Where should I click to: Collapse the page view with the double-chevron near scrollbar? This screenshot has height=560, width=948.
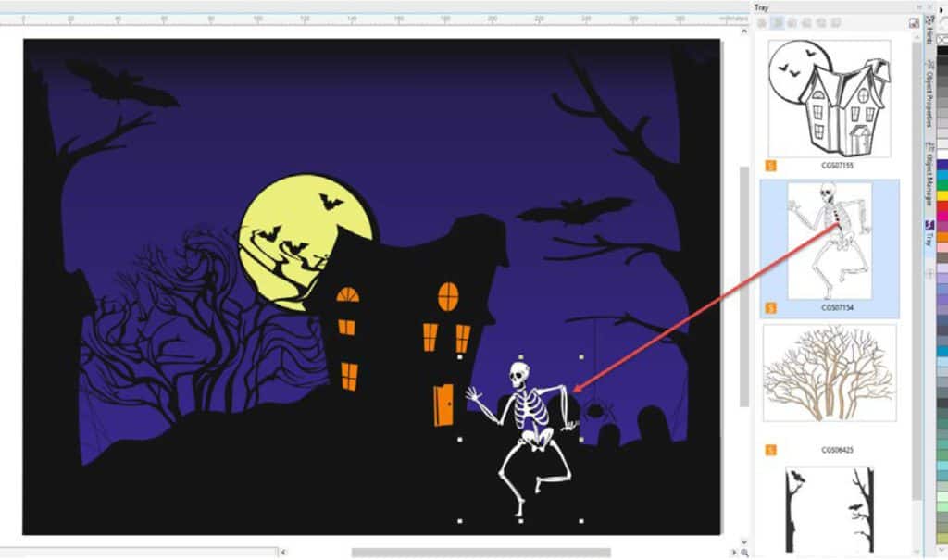click(743, 542)
